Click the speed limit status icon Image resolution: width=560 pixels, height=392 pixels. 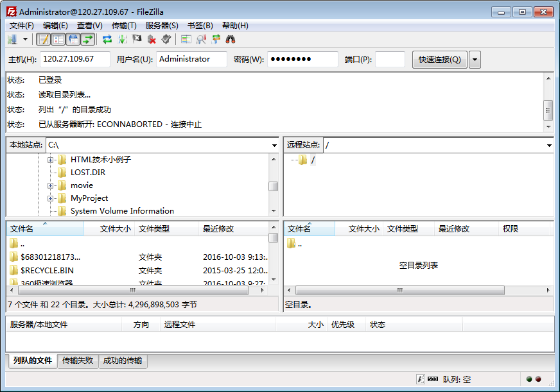tap(433, 379)
